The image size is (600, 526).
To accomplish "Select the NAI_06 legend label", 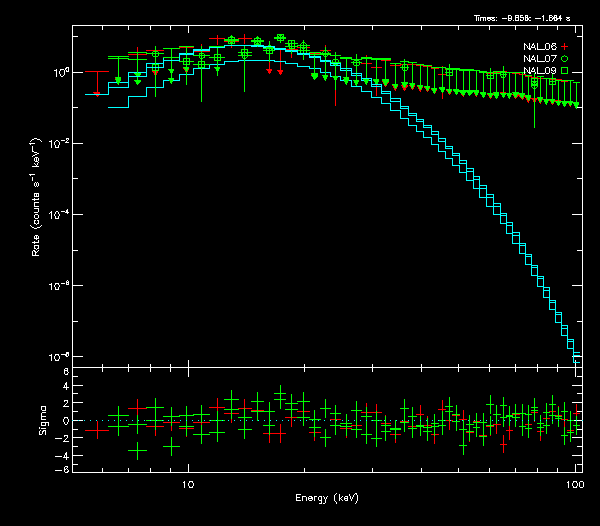I will (539, 47).
